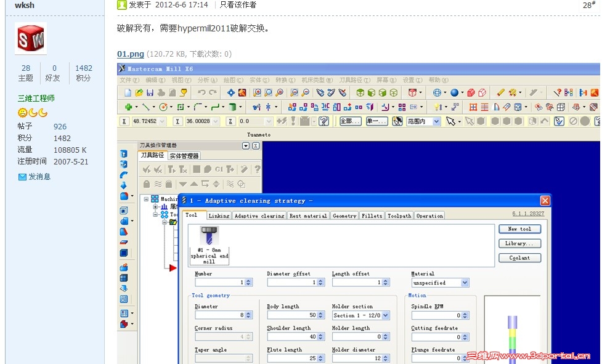Switch to the Operation tab

point(429,216)
